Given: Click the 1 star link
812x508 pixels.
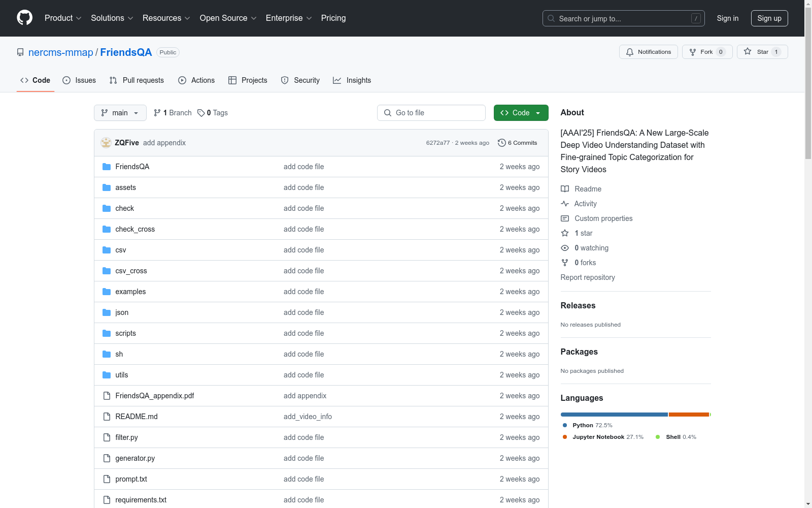Looking at the screenshot, I should (577, 233).
